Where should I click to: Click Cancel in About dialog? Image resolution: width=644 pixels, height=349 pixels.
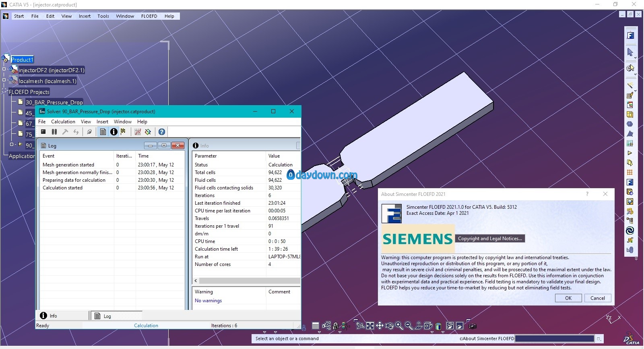pyautogui.click(x=598, y=298)
